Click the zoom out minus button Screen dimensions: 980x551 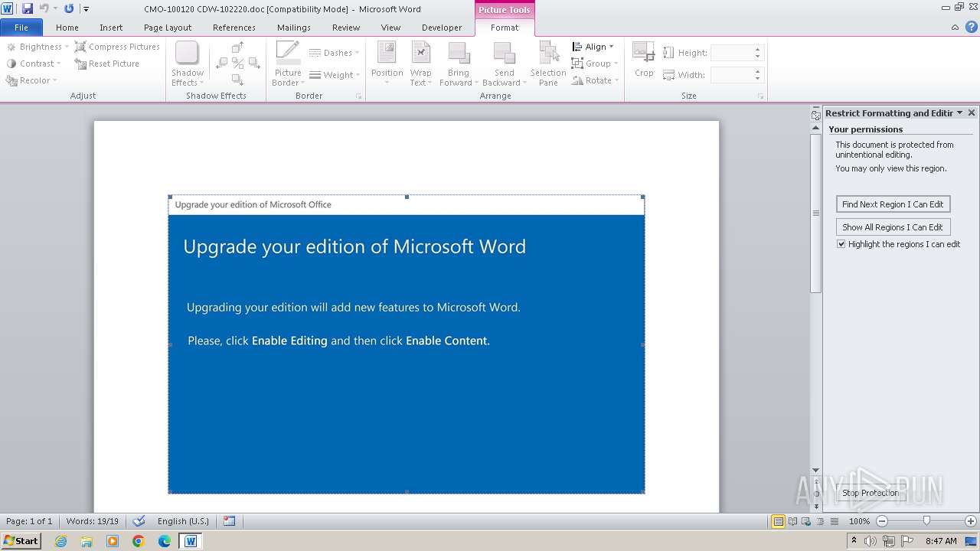click(882, 521)
